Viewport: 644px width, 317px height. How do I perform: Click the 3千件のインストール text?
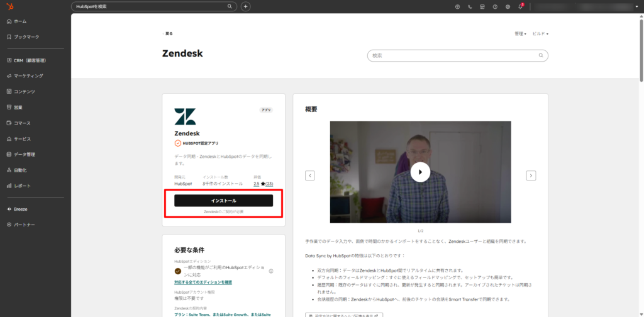(x=222, y=184)
